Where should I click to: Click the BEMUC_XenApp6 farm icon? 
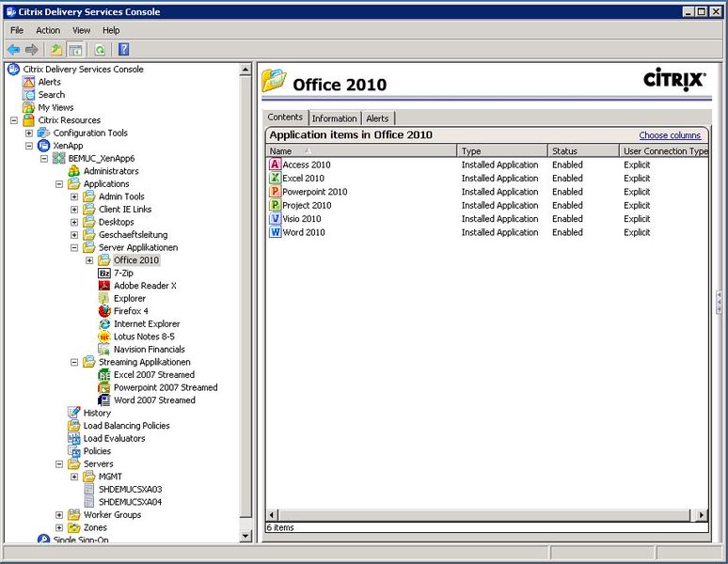point(58,159)
